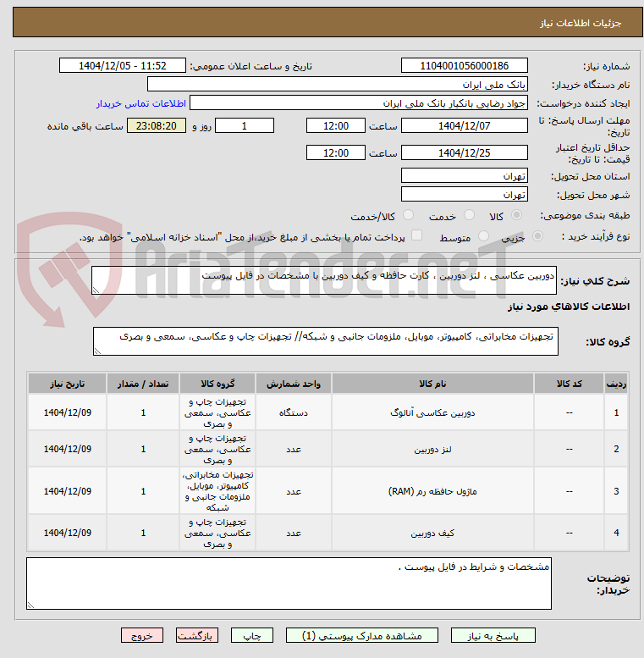Click the نام کالا column header
This screenshot has height=658, width=644.
[x=432, y=384]
